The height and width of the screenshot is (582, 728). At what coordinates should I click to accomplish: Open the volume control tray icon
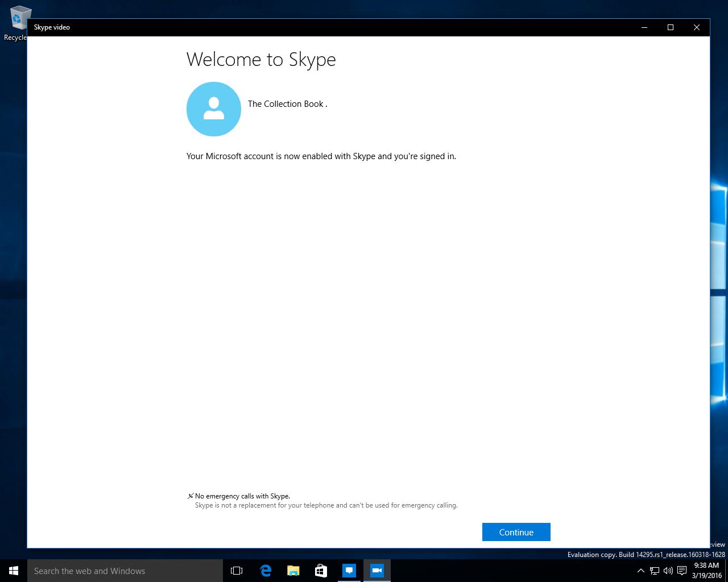coord(668,571)
